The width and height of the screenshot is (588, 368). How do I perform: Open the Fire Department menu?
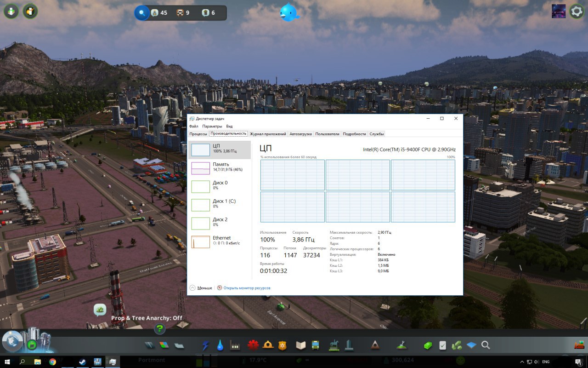pos(268,345)
